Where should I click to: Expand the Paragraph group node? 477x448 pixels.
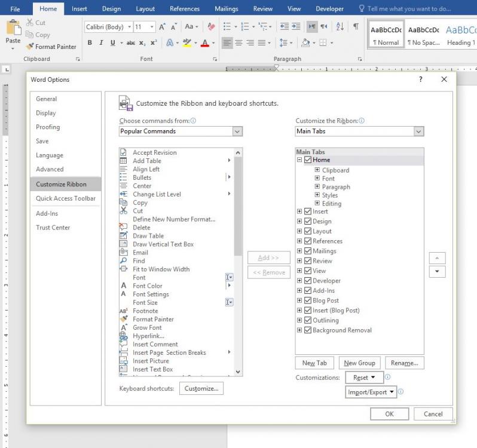coord(317,186)
